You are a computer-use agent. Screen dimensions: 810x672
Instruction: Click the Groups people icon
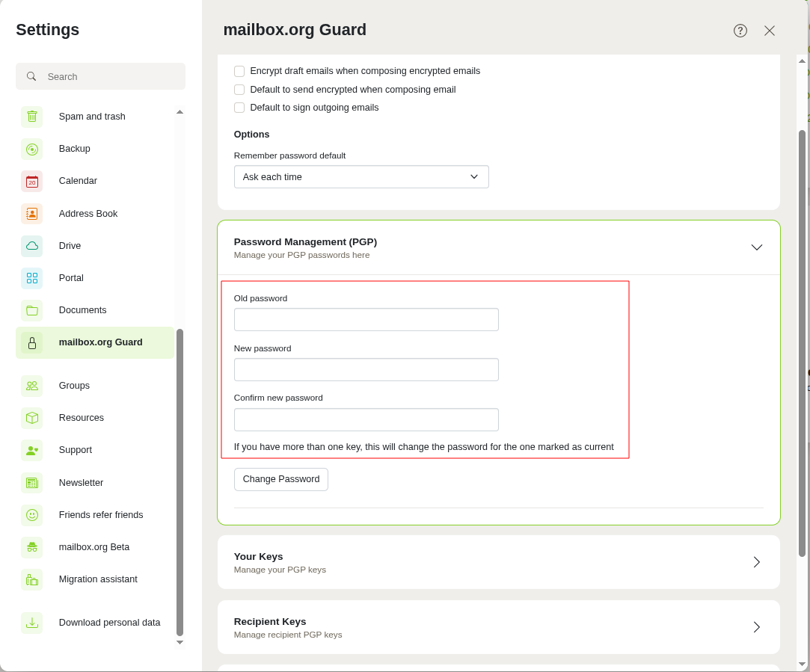click(x=32, y=386)
